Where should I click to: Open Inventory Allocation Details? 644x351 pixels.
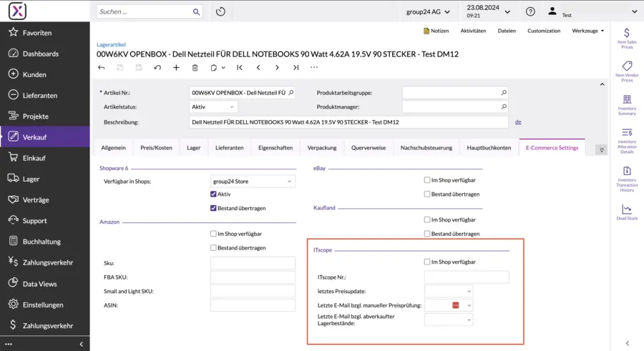[627, 140]
